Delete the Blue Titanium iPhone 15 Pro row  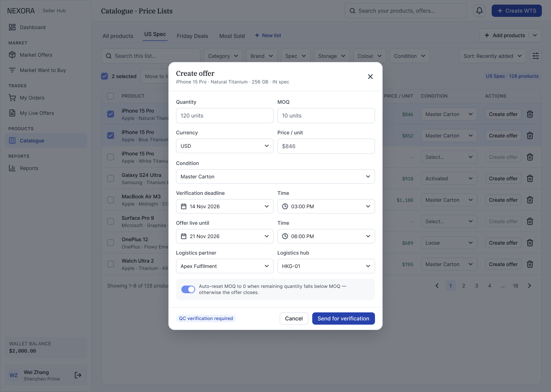[530, 136]
